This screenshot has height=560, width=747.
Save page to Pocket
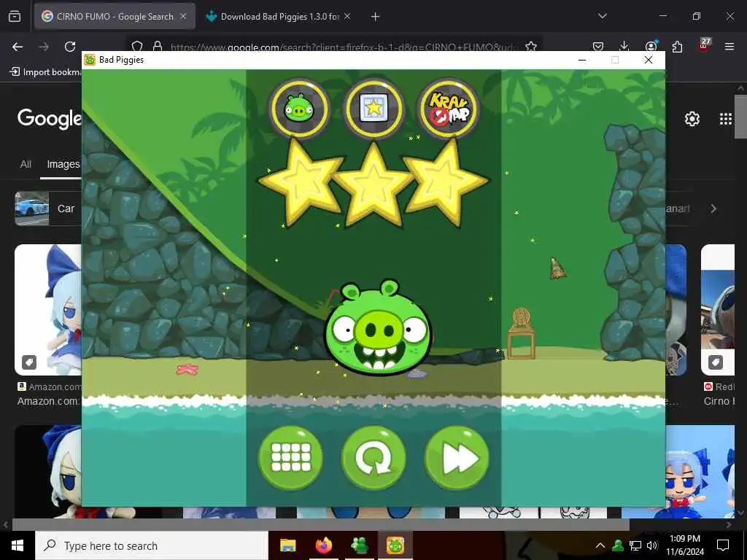coord(598,47)
